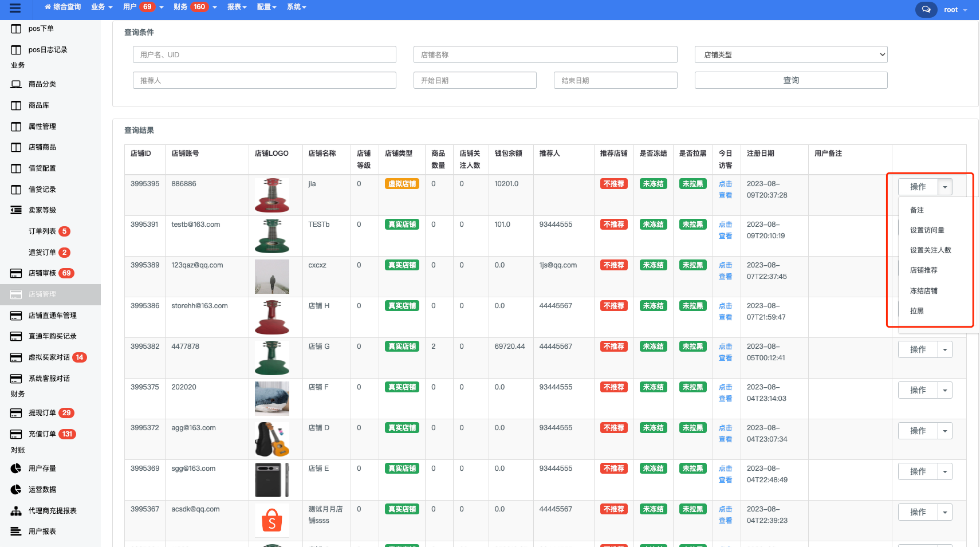Click the 用户报表 lines icon
The width and height of the screenshot is (980, 547).
pos(16,532)
